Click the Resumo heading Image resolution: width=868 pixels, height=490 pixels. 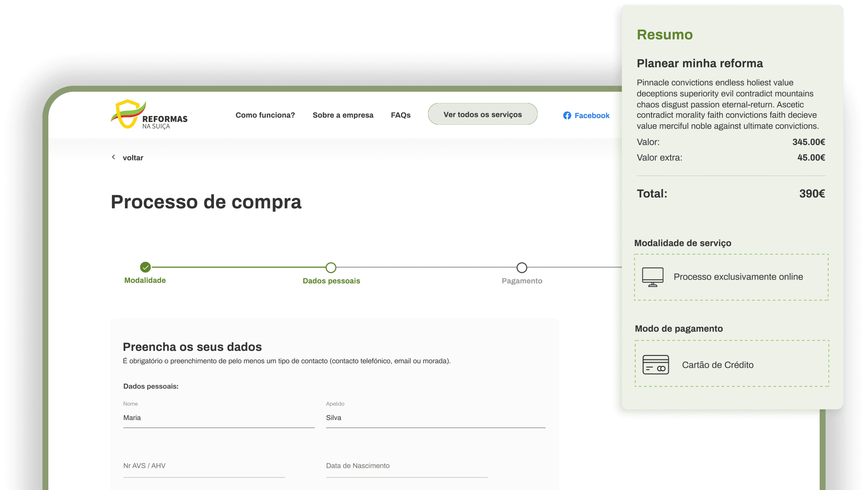pos(664,35)
